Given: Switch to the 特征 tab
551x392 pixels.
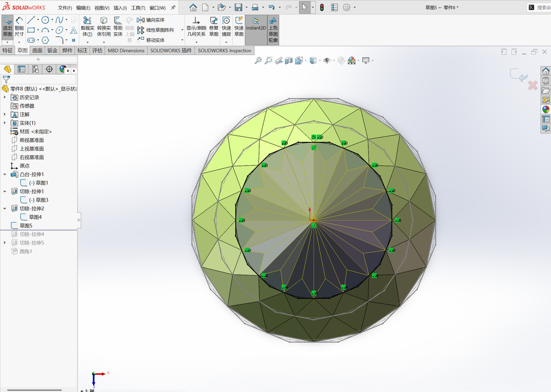Looking at the screenshot, I should tap(8, 51).
